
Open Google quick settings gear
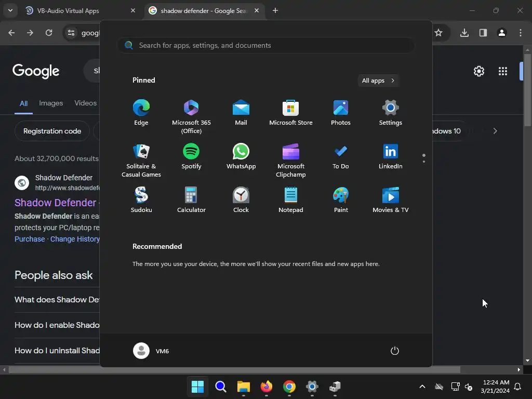coord(478,71)
